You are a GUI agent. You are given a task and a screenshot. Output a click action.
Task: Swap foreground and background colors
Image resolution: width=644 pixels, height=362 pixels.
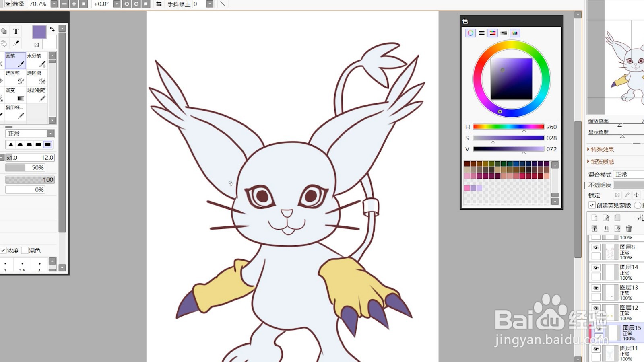[52, 29]
